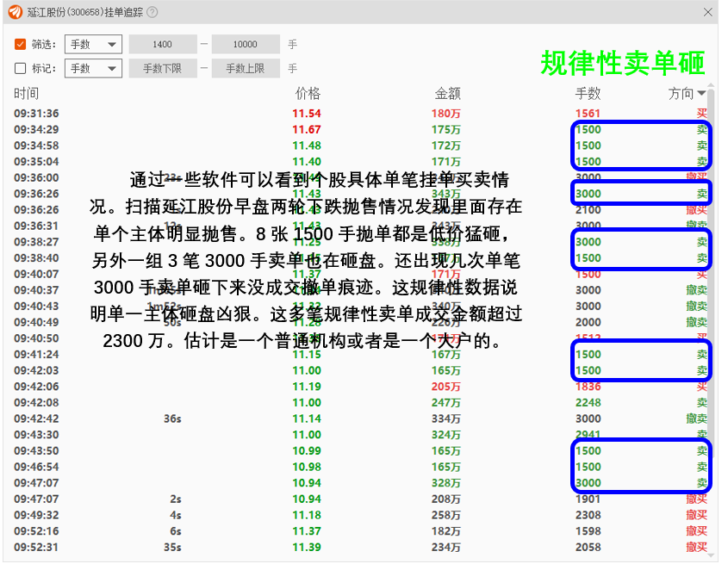Click the help question mark icon beside title
This screenshot has height=564, width=728.
click(x=152, y=12)
